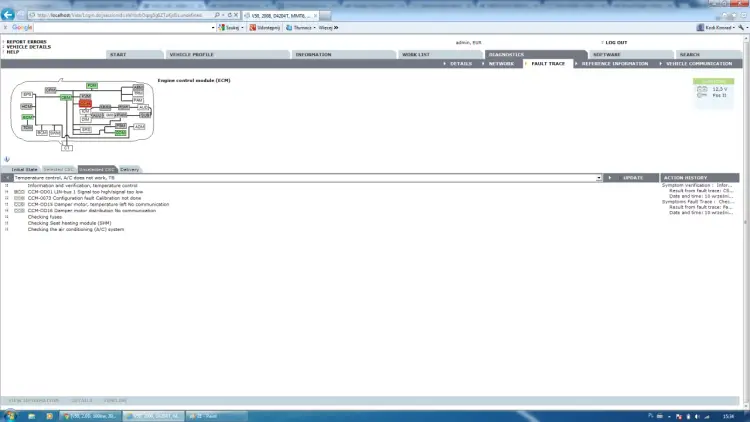
Task: Click the refresh icon in address bar
Action: click(x=230, y=15)
